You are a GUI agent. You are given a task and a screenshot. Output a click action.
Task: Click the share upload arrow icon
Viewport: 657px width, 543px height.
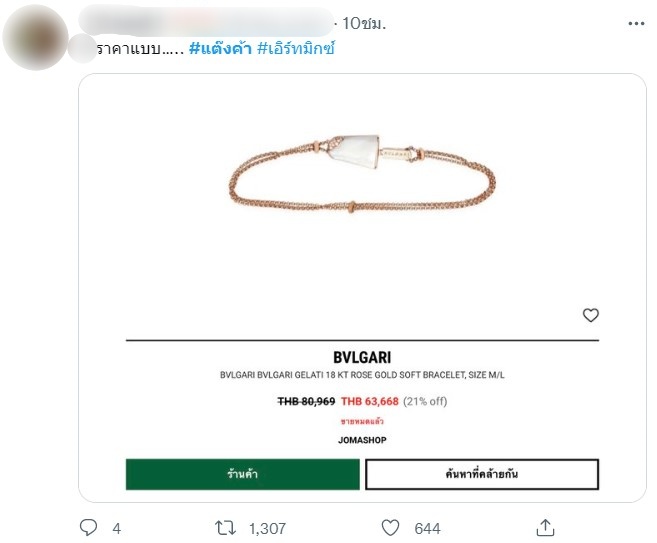tap(545, 527)
